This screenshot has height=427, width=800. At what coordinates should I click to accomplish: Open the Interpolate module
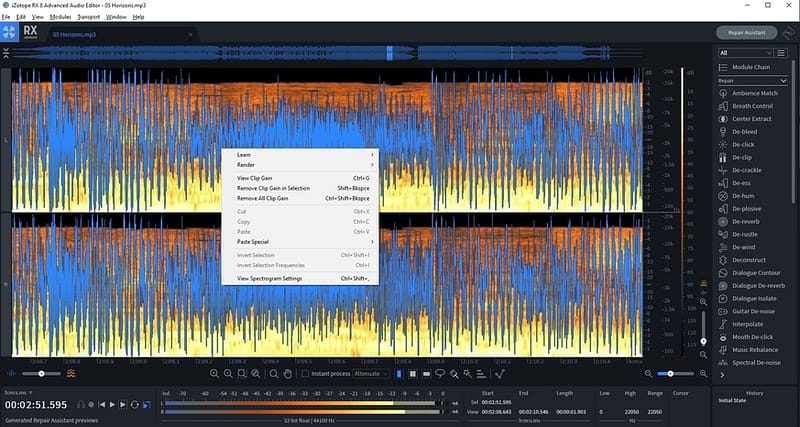click(741, 324)
